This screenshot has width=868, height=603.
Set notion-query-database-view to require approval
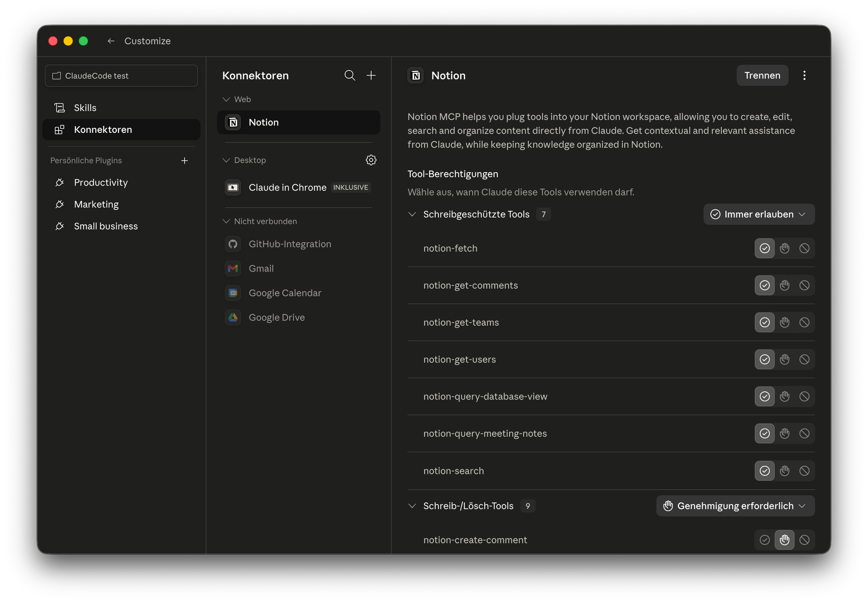point(785,396)
